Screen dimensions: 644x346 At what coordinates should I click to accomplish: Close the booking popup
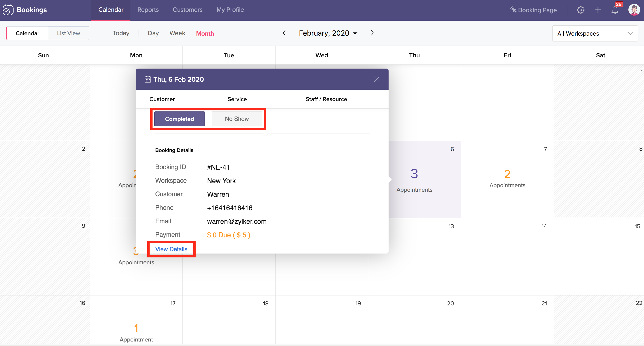[377, 79]
